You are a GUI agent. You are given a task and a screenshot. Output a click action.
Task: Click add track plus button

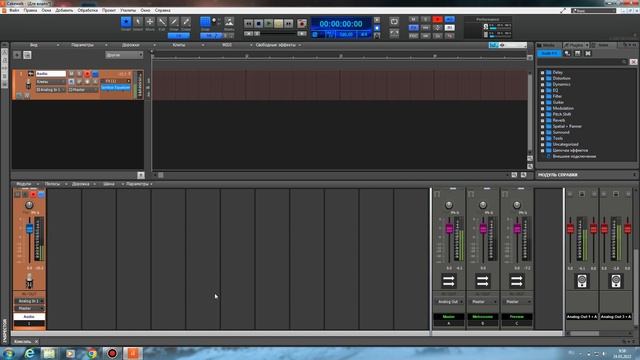tap(17, 55)
